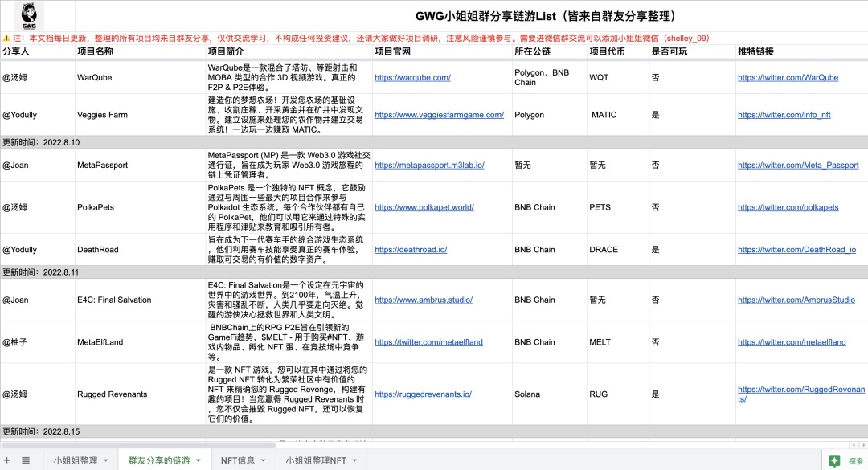
Task: Open the 群友分享的链游 tab dropdown arrow
Action: (x=199, y=460)
